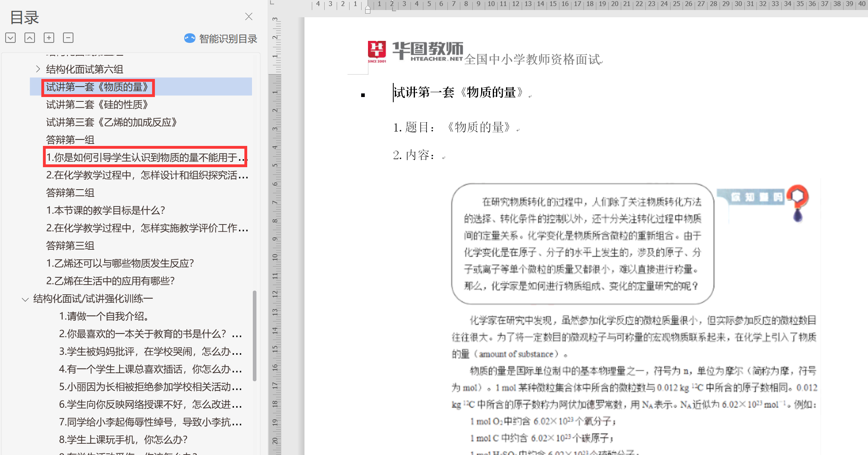Screen dimensions: 868x455
Task: Click the 你知道吗 water-drop graphic
Action: 797,203
